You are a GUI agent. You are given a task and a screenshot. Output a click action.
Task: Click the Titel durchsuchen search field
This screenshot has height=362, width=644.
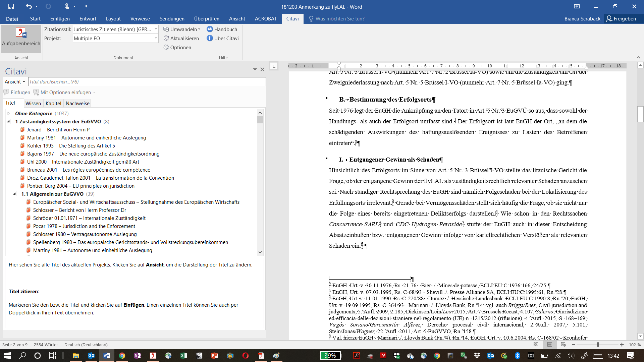click(x=147, y=82)
